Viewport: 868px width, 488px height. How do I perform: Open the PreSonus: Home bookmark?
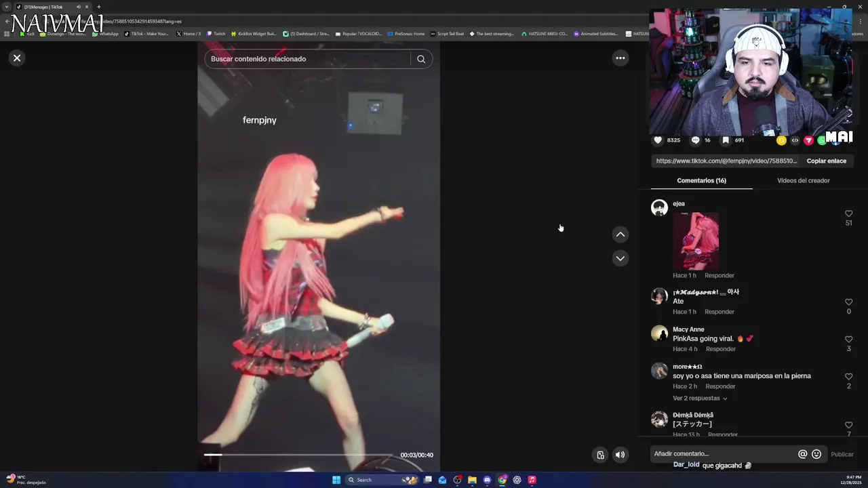click(x=406, y=34)
